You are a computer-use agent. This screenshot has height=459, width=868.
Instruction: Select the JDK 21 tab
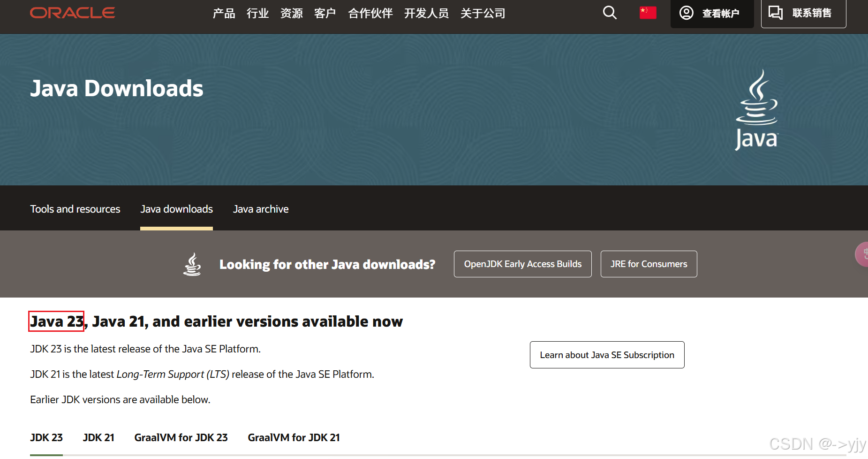point(98,437)
